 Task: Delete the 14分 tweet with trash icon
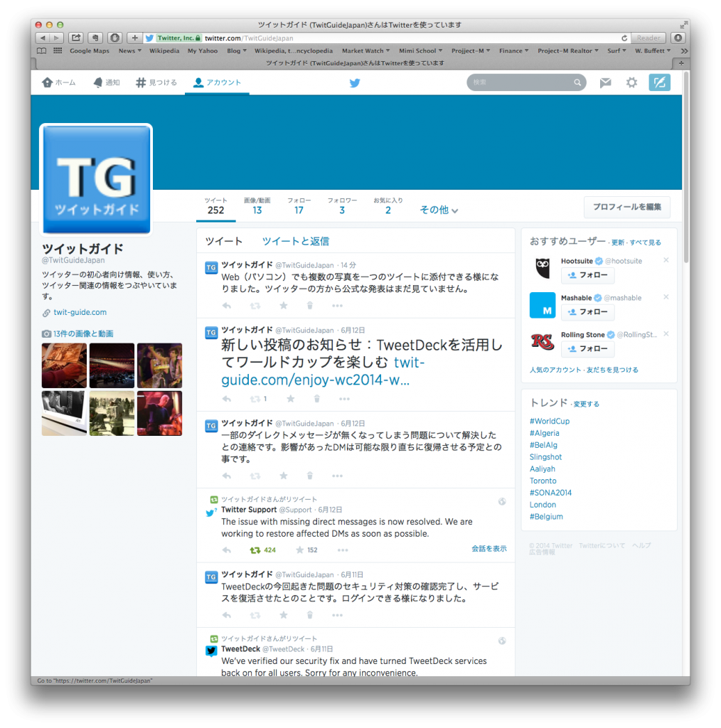point(310,306)
